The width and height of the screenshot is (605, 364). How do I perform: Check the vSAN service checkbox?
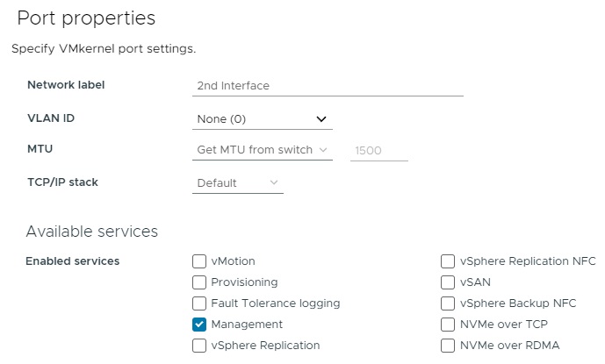pyautogui.click(x=448, y=282)
